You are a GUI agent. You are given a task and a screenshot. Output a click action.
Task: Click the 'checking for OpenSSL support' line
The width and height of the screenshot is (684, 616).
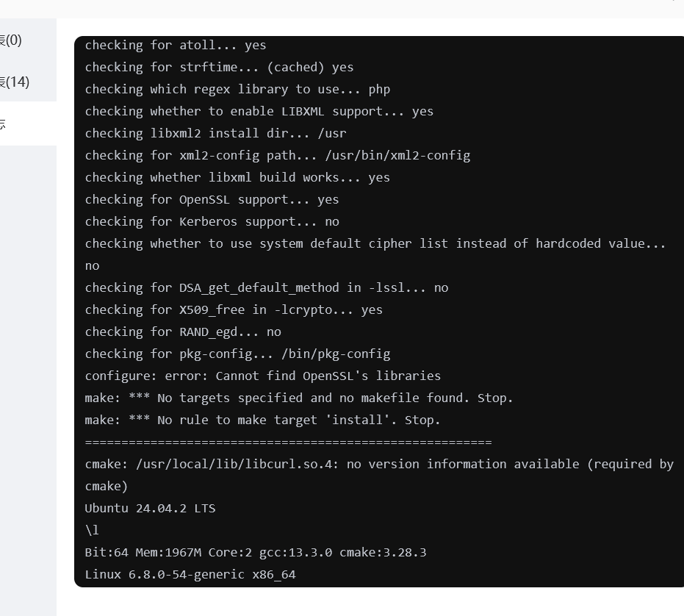tap(212, 200)
